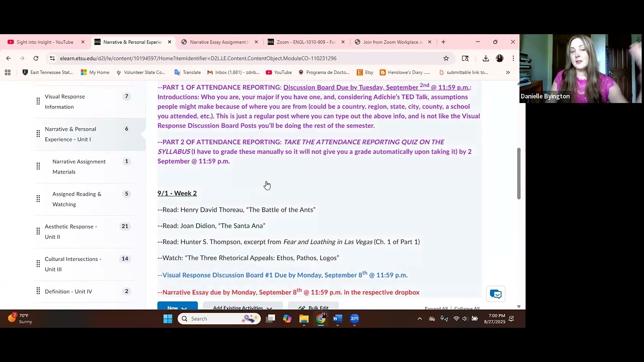Viewport: 644px width, 362px height.
Task: Close the Sight into Insight YouTube tab
Action: pos(83,42)
